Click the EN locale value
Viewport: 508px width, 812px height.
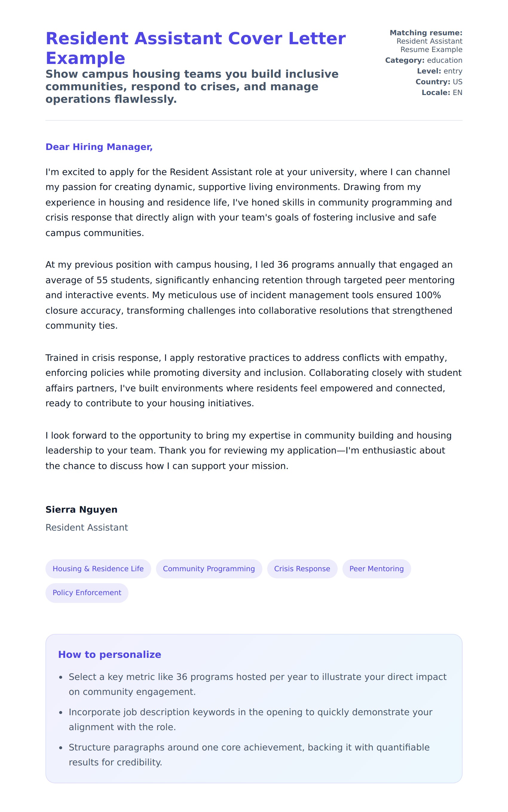(457, 93)
